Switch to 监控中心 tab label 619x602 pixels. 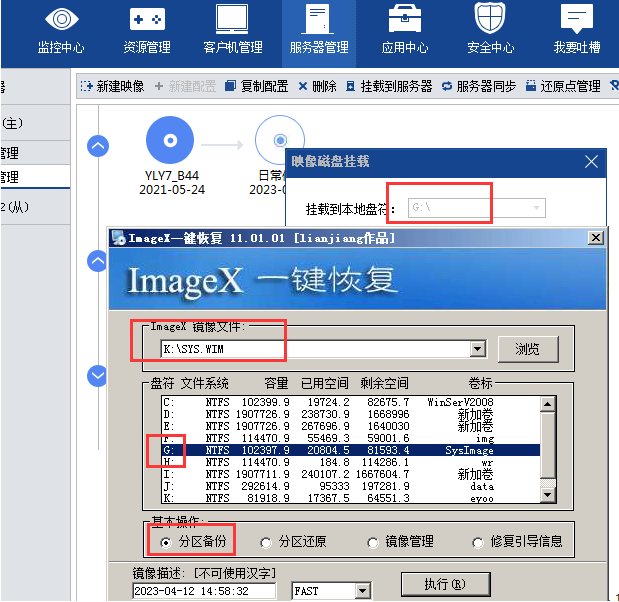coord(61,47)
